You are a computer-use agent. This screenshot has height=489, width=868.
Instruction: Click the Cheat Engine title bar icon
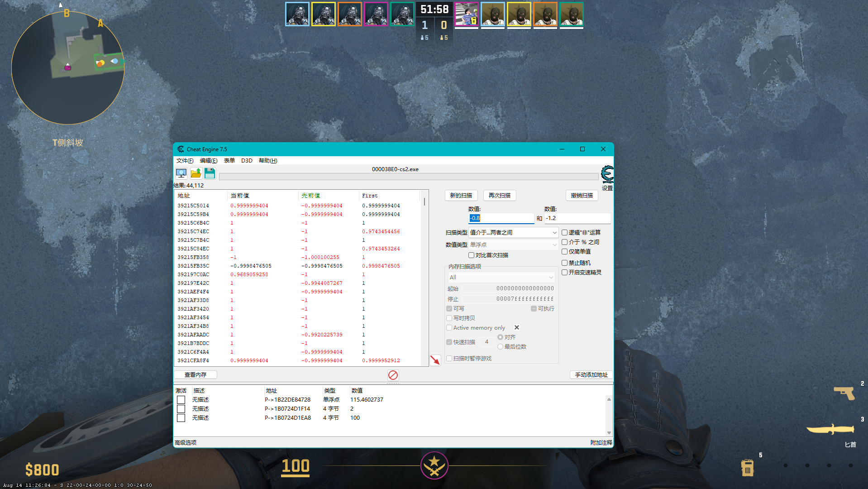[x=181, y=149]
